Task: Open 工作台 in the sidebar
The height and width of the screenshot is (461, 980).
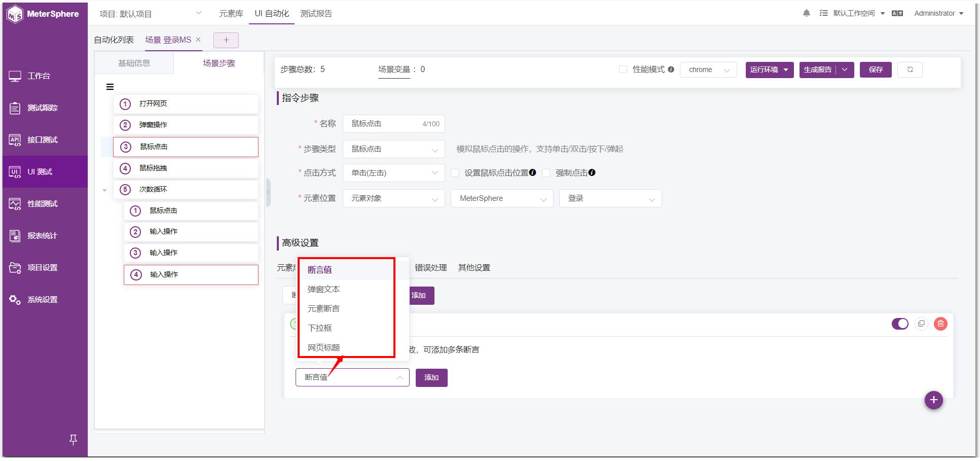Action: point(45,76)
